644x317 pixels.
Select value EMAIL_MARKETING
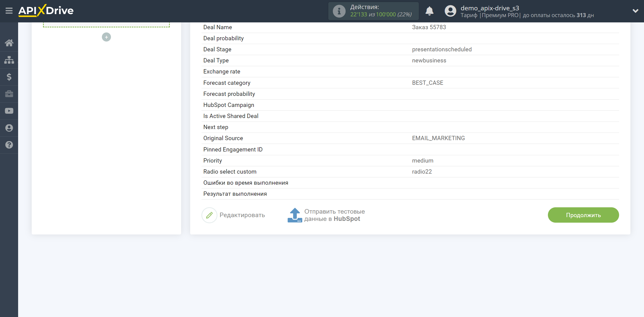click(x=438, y=138)
